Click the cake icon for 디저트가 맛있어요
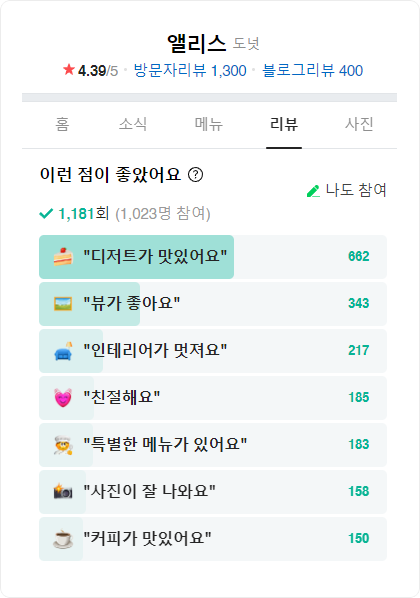Image resolution: width=420 pixels, height=598 pixels. pos(63,256)
